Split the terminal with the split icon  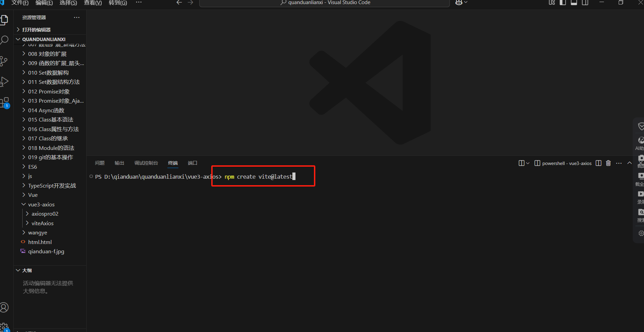click(598, 163)
